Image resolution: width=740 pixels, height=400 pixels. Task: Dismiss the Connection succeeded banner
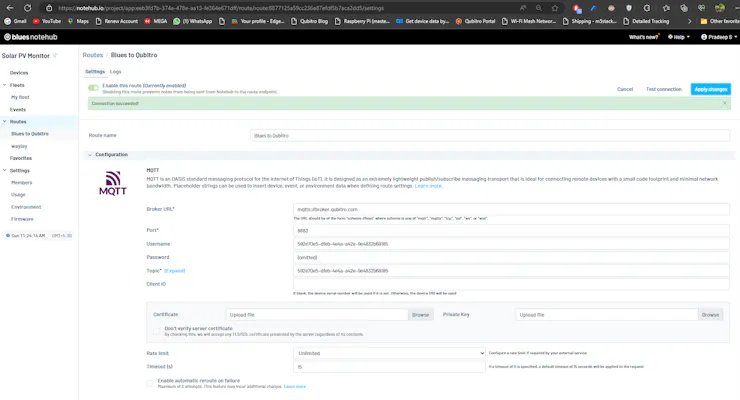tap(724, 103)
